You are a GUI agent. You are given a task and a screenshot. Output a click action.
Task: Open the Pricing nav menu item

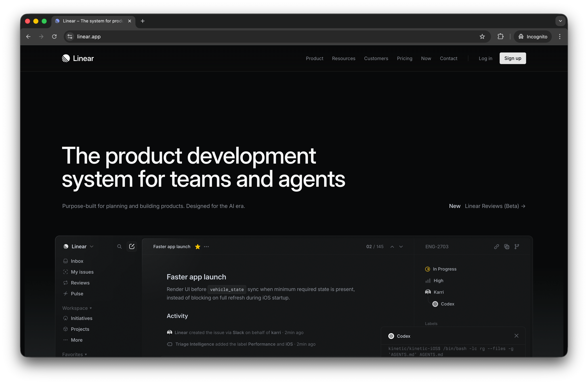tap(404, 58)
